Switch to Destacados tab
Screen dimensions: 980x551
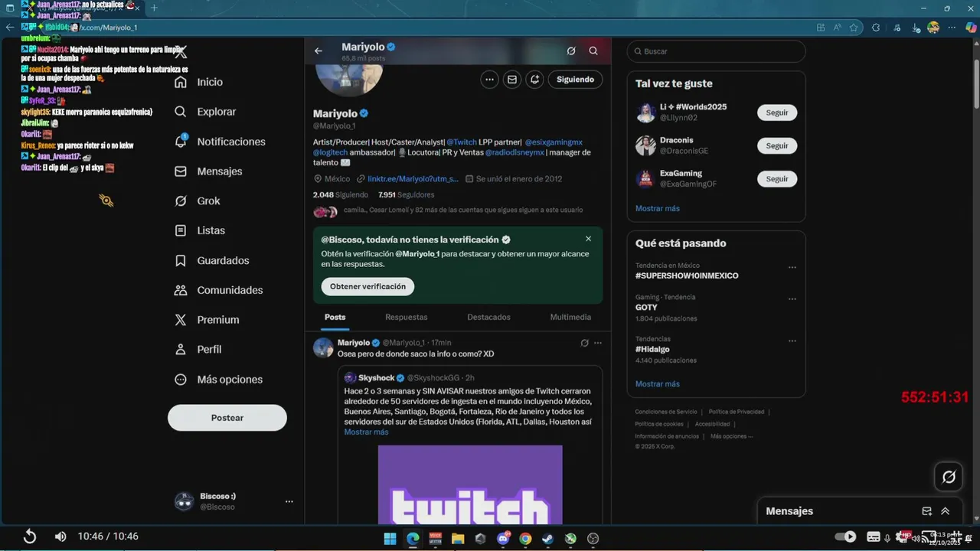pyautogui.click(x=488, y=317)
